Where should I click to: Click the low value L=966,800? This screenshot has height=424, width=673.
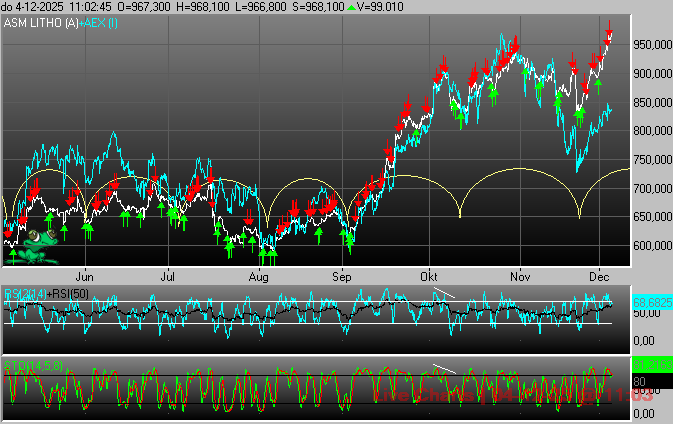tap(261, 7)
